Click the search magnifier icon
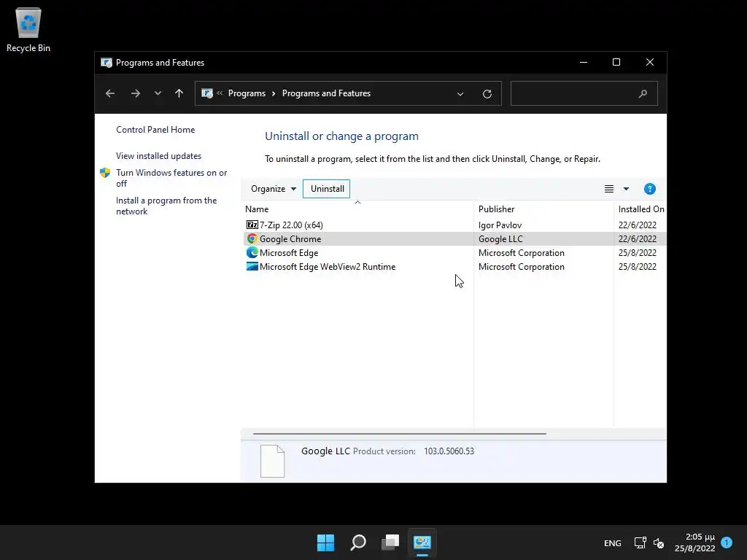 click(x=643, y=94)
